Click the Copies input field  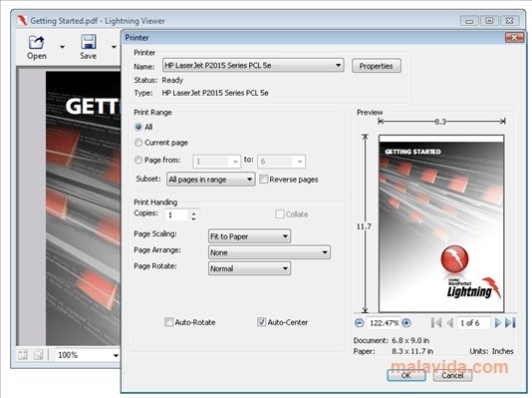tap(177, 215)
